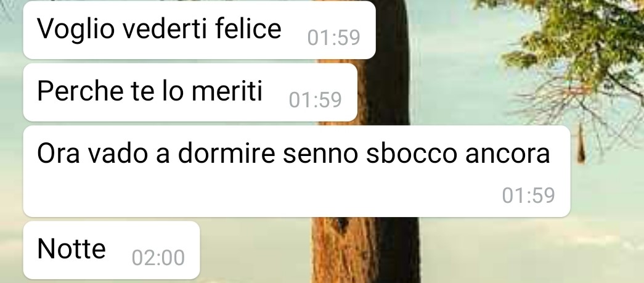
Task: Tap the "Notte" message bubble
Action: pyautogui.click(x=112, y=250)
